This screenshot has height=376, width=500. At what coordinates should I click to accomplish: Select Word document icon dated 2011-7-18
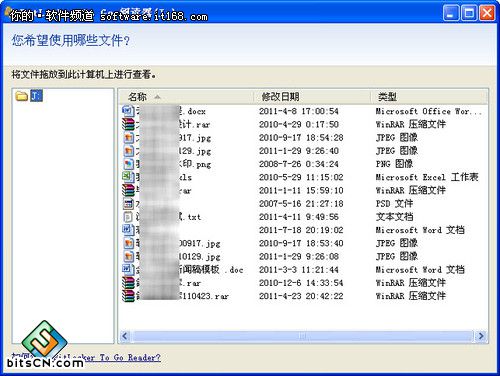coord(128,230)
